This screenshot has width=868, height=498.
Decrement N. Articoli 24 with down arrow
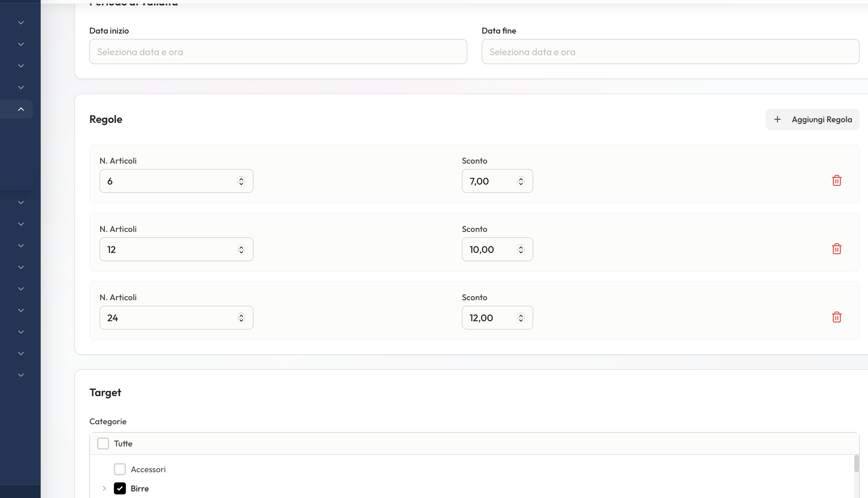pos(241,321)
